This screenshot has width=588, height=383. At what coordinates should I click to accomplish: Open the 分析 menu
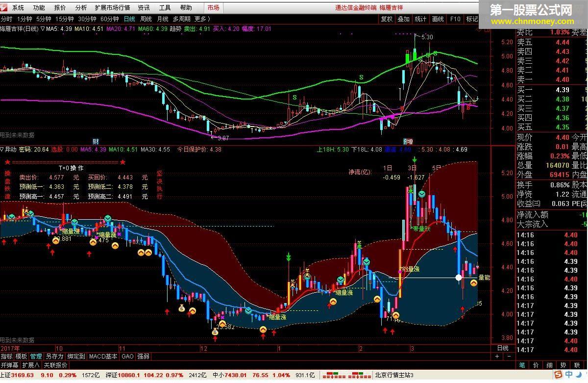point(81,8)
